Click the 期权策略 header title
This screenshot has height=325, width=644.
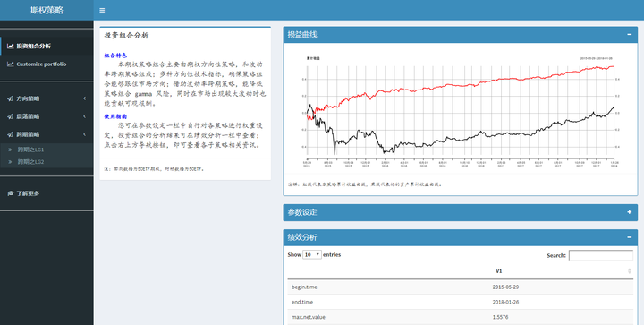click(47, 10)
